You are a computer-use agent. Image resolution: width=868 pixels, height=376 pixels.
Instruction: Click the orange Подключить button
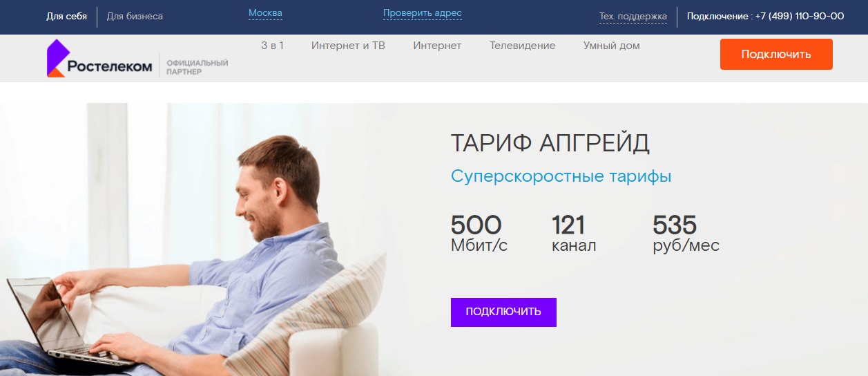point(776,54)
